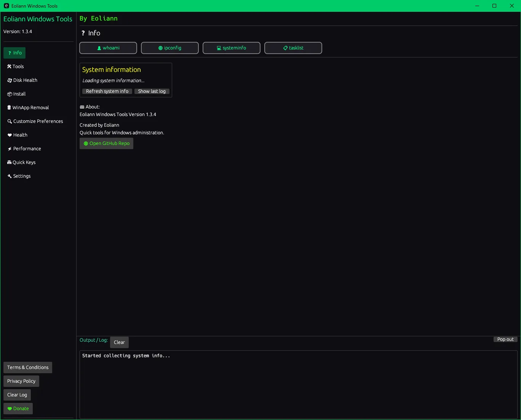Run the whoami command button
This screenshot has height=420, width=521.
tap(108, 48)
